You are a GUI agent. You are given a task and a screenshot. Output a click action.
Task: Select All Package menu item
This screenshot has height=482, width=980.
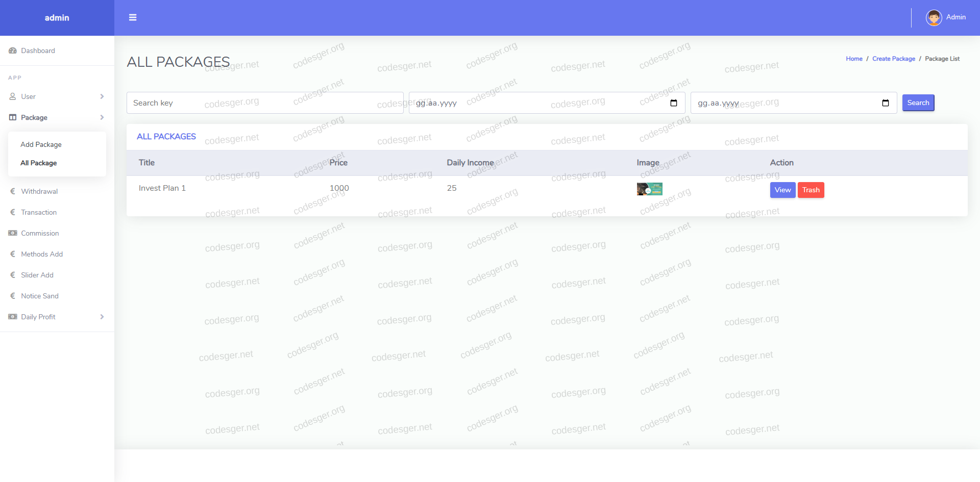(39, 163)
